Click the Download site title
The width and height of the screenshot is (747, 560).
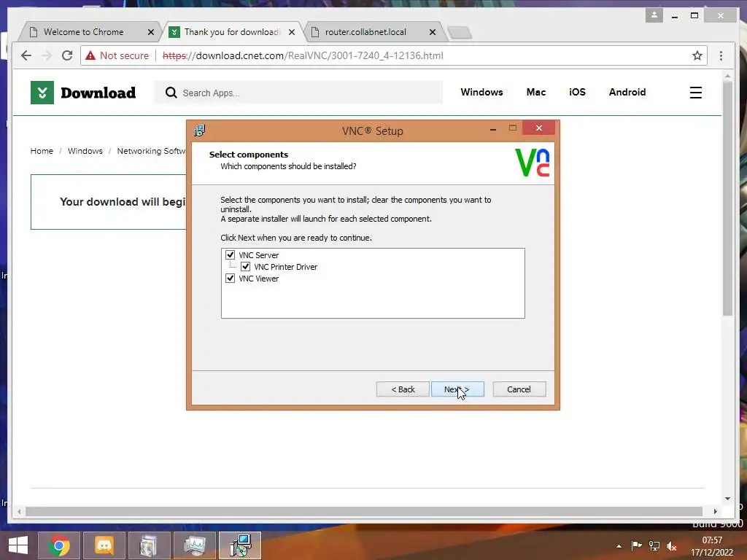98,93
